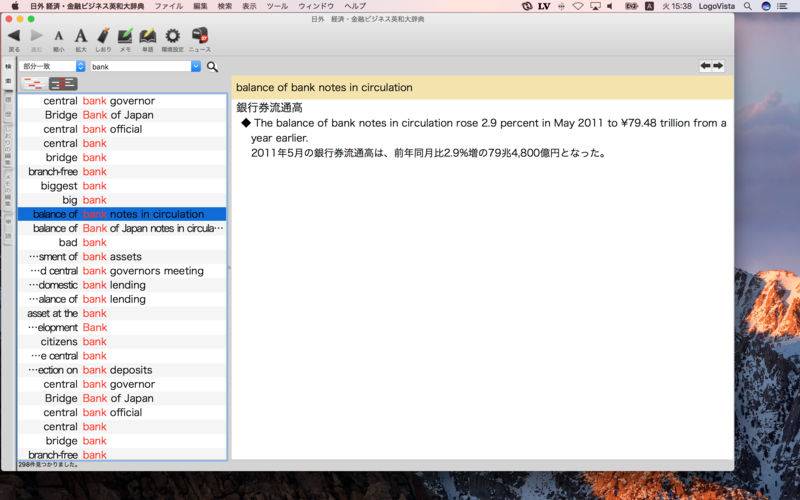Select the "biggest bank" entry
Screen dimensions: 800x500
pyautogui.click(x=122, y=186)
